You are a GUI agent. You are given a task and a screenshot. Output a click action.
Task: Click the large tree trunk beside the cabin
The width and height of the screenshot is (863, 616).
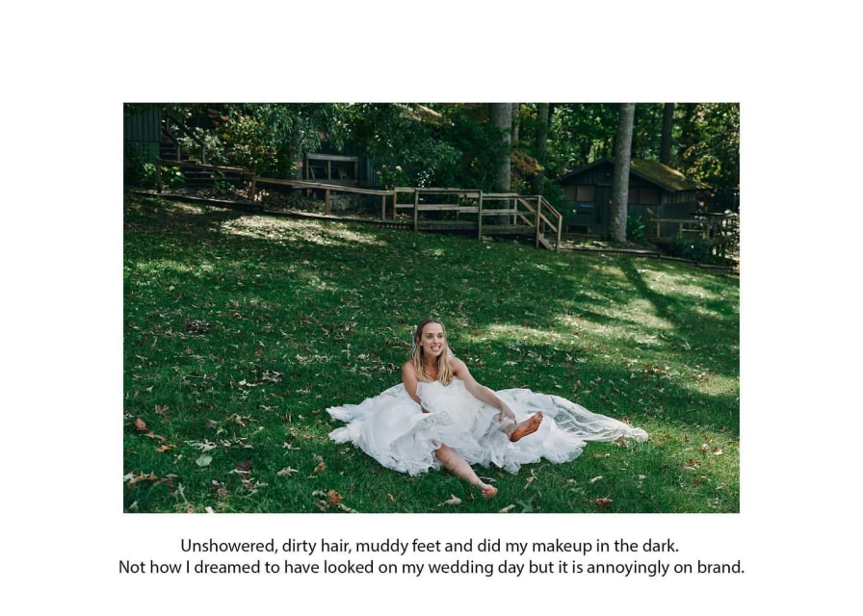pos(621,172)
